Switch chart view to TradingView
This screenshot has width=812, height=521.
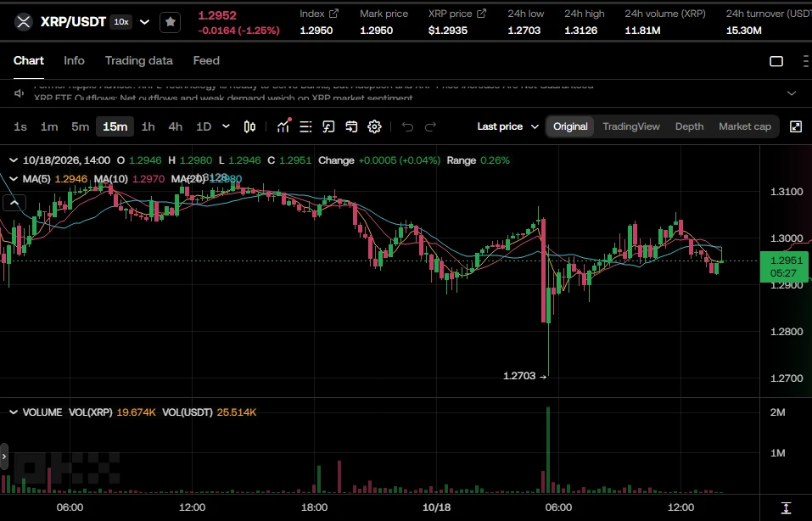coord(631,126)
